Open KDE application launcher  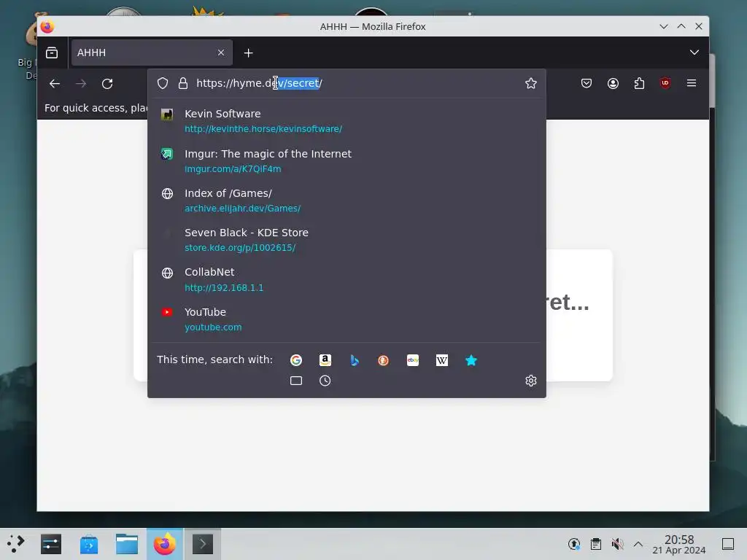[x=16, y=544]
